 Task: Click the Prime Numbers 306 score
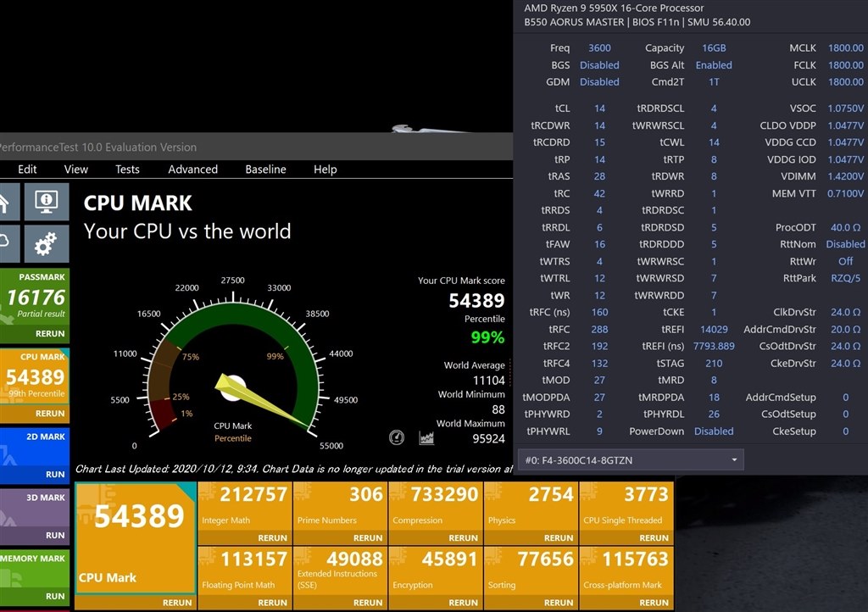coord(366,494)
